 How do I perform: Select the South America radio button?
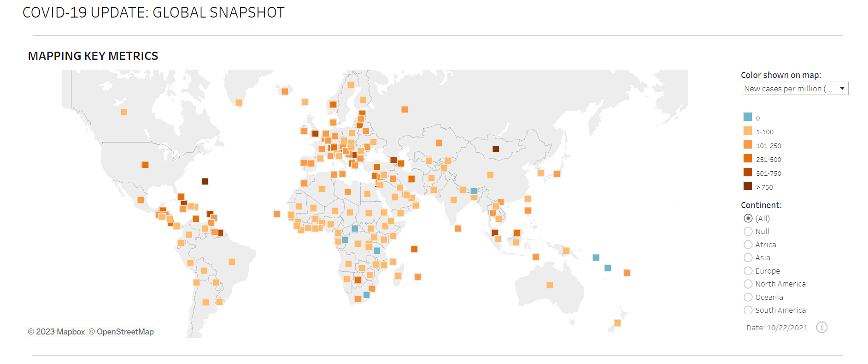click(748, 310)
